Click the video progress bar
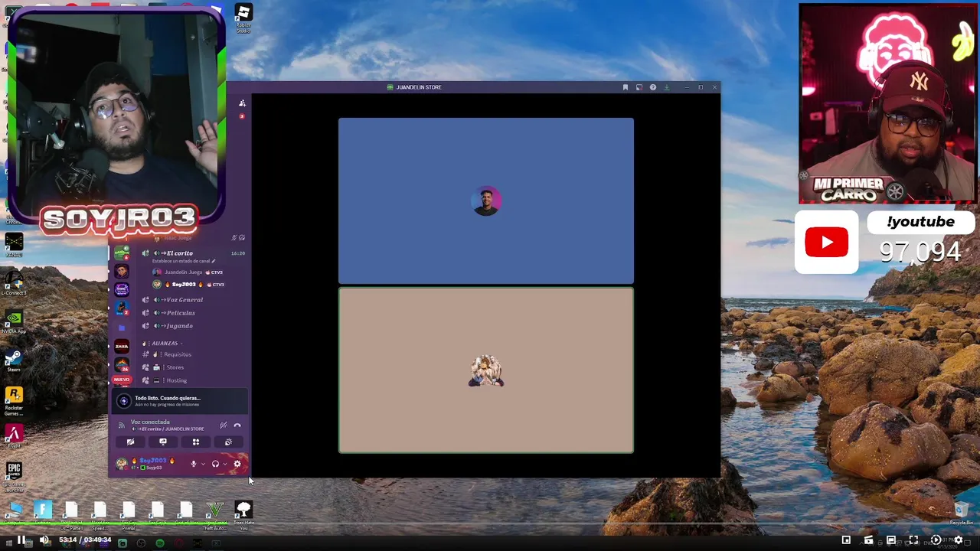This screenshot has width=980, height=551. click(x=490, y=525)
